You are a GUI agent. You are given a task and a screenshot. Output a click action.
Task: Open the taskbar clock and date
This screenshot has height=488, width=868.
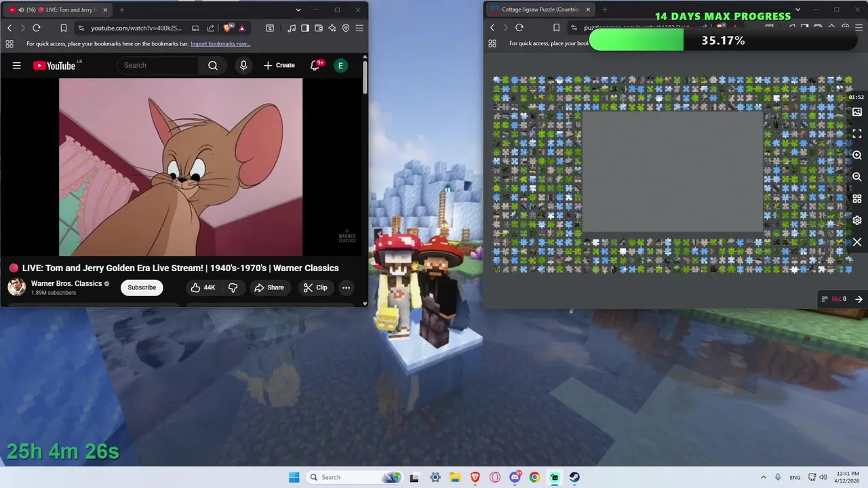[x=848, y=477]
